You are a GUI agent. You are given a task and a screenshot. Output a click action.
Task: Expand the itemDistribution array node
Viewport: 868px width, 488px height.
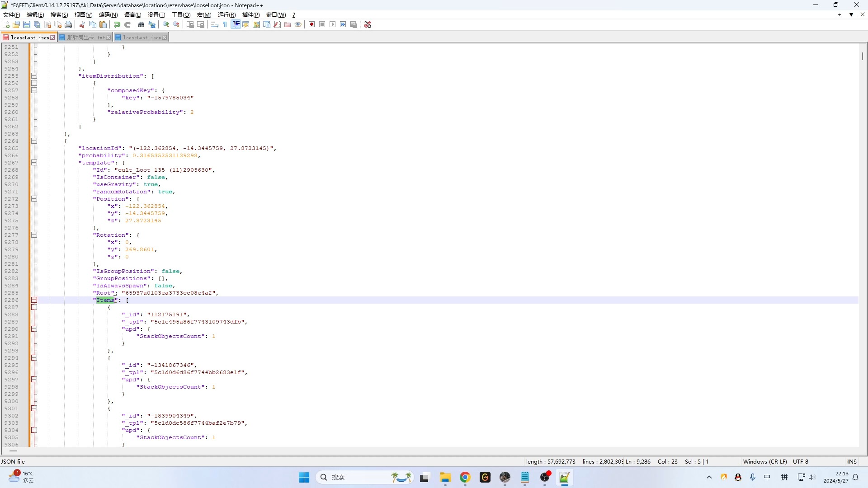34,75
